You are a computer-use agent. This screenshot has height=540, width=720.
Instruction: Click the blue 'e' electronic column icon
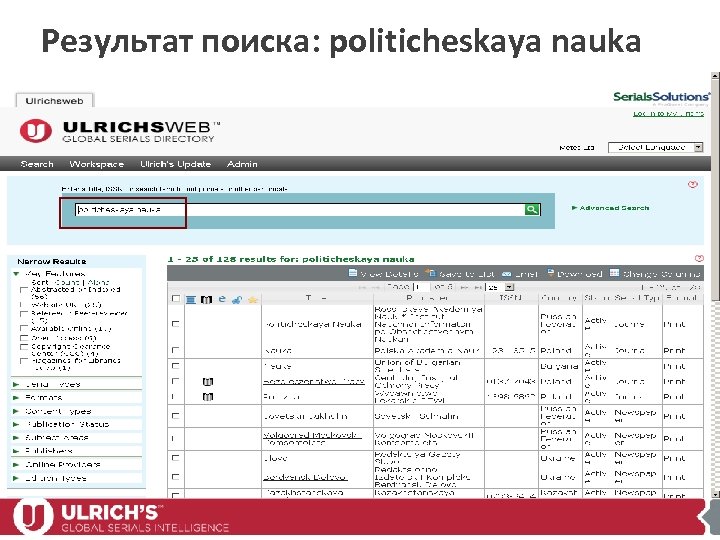point(222,299)
